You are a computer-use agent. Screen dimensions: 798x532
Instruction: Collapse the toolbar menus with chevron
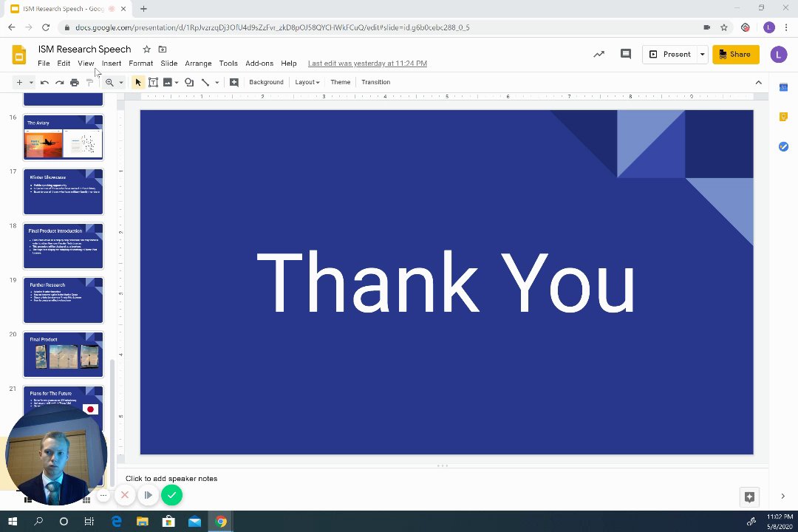(758, 83)
